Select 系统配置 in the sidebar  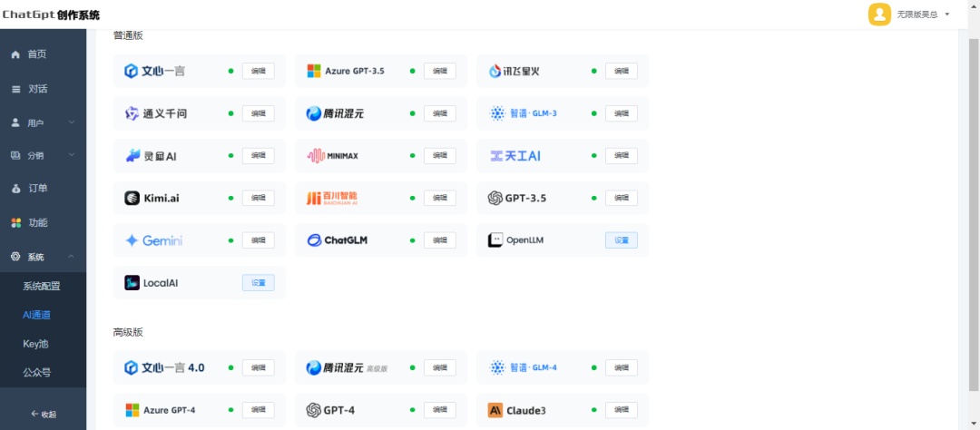click(42, 287)
